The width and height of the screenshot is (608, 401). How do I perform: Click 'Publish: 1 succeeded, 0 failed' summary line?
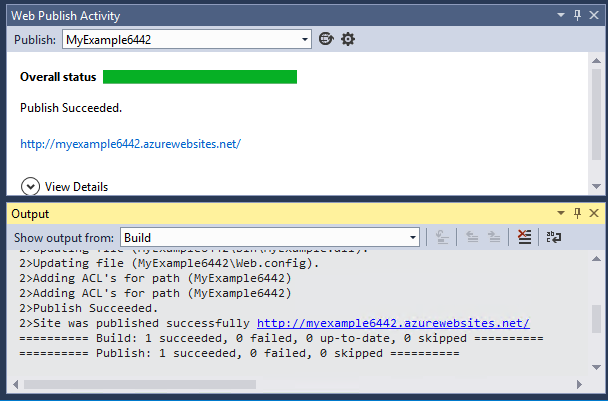pos(239,353)
